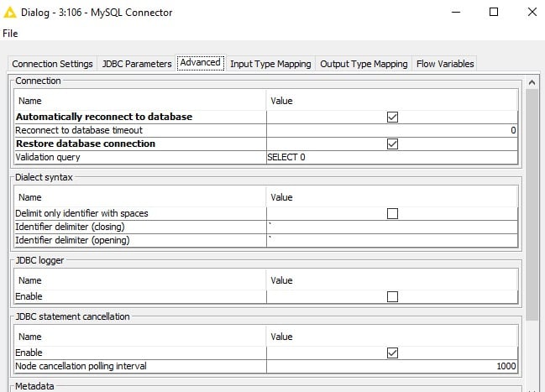
Task: Select Enable label in JDBC statement cancellation
Action: (x=29, y=353)
